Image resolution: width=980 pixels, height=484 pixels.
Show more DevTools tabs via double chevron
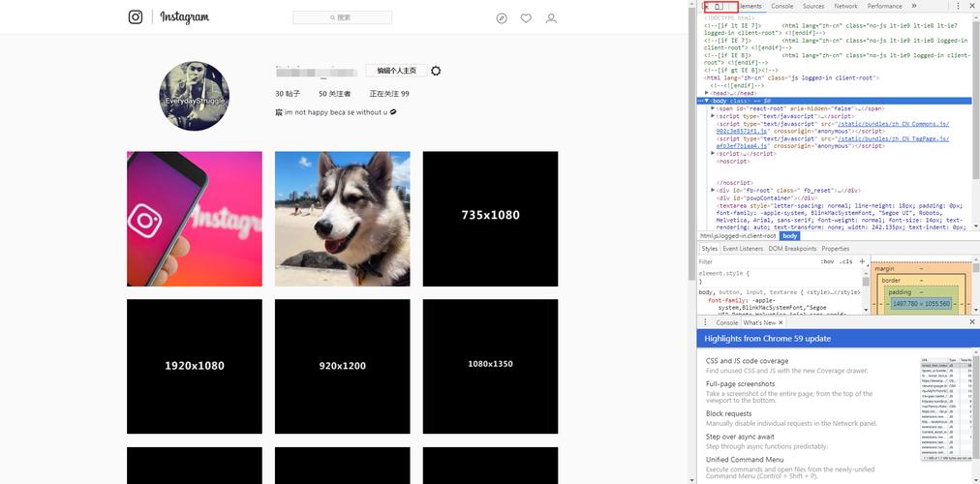click(x=914, y=6)
